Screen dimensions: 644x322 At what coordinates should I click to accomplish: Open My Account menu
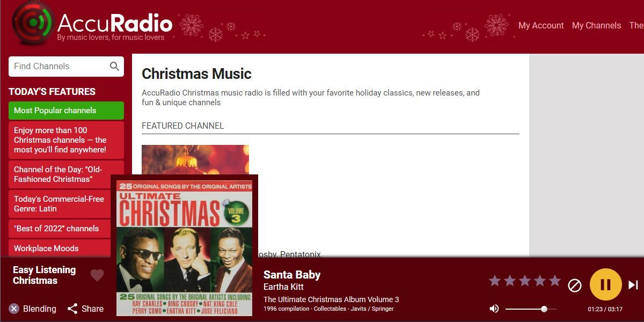click(541, 25)
